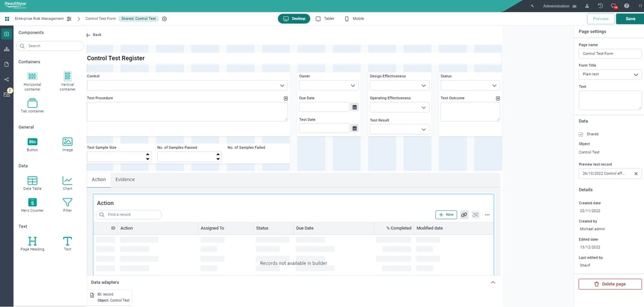Save the form
This screenshot has height=307, width=644.
click(x=630, y=19)
